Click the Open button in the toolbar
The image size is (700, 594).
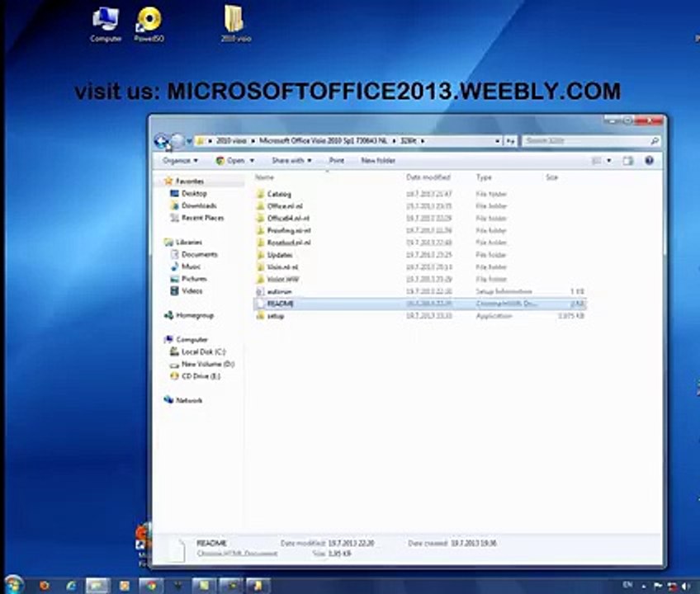[230, 160]
